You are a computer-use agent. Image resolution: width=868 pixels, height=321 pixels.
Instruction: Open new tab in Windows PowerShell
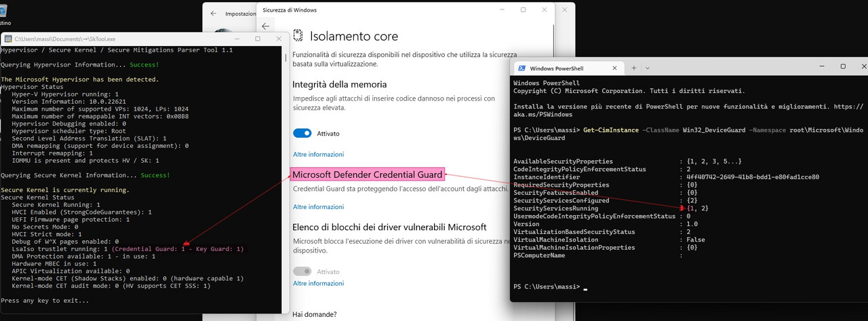pyautogui.click(x=634, y=68)
